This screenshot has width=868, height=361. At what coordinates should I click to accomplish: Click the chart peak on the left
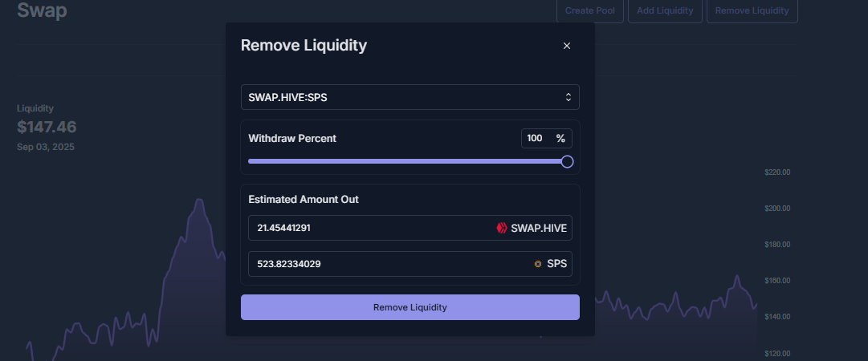point(198,201)
